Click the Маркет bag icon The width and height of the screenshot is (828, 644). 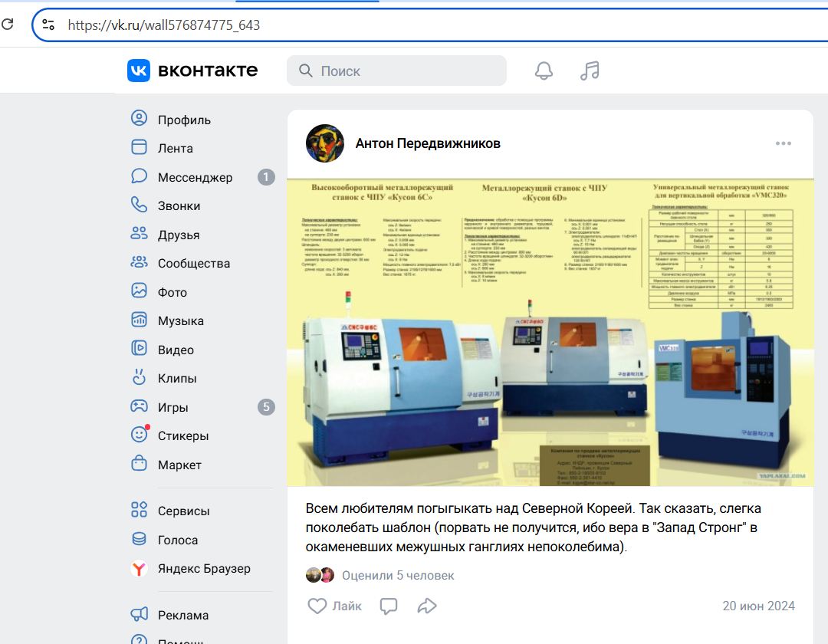point(139,463)
